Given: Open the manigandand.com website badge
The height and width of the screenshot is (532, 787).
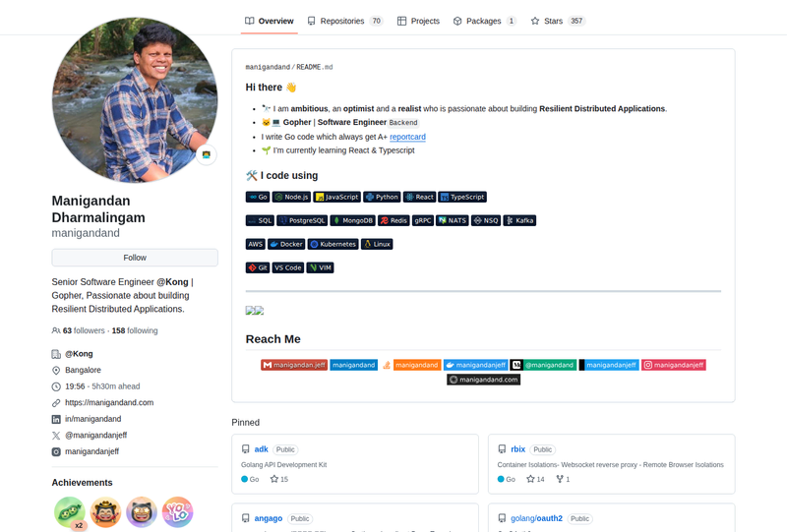Looking at the screenshot, I should (x=483, y=380).
